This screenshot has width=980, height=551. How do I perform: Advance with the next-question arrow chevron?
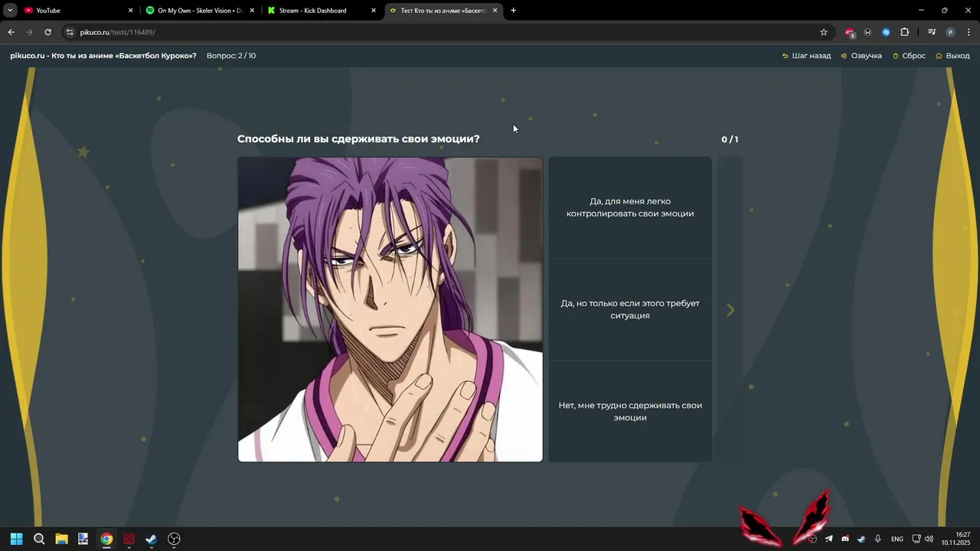(x=730, y=310)
